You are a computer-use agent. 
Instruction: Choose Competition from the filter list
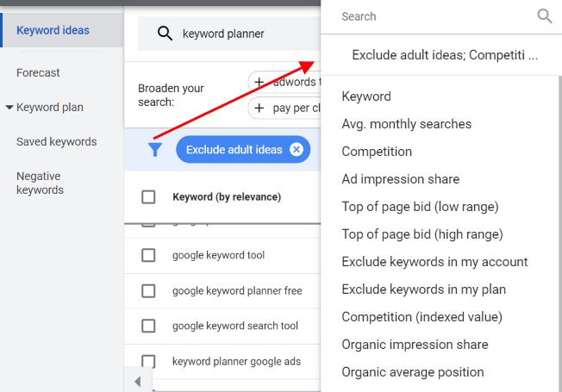pyautogui.click(x=377, y=152)
